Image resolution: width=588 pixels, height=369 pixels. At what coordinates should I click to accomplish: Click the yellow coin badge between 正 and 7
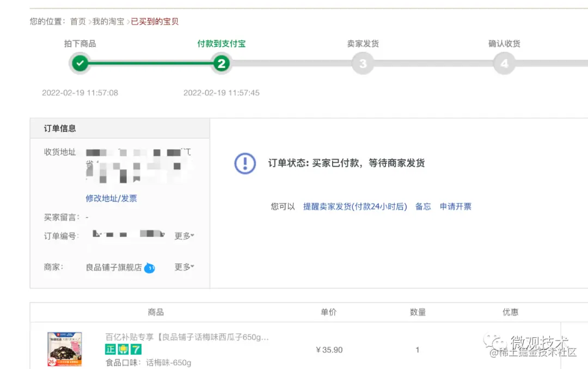pyautogui.click(x=122, y=349)
